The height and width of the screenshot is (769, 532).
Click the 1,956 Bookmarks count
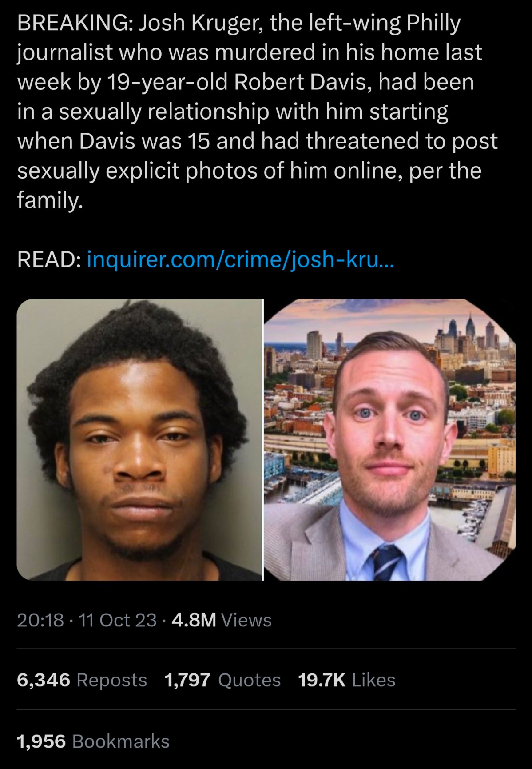coord(93,741)
